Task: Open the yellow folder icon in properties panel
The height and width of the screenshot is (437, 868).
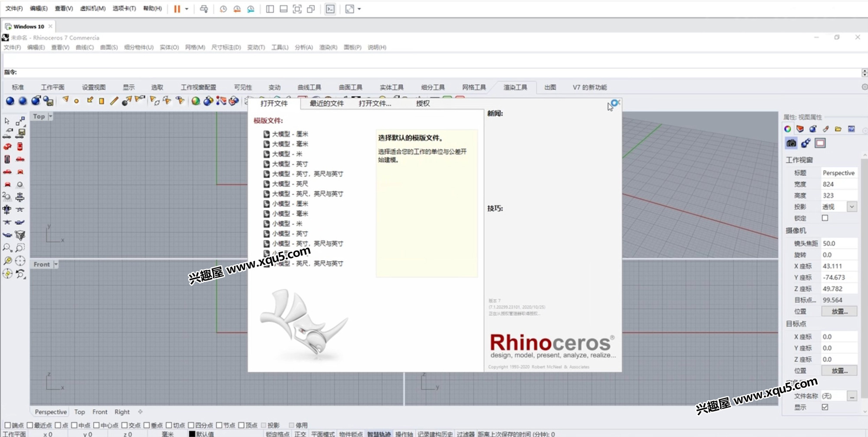Action: click(x=838, y=129)
